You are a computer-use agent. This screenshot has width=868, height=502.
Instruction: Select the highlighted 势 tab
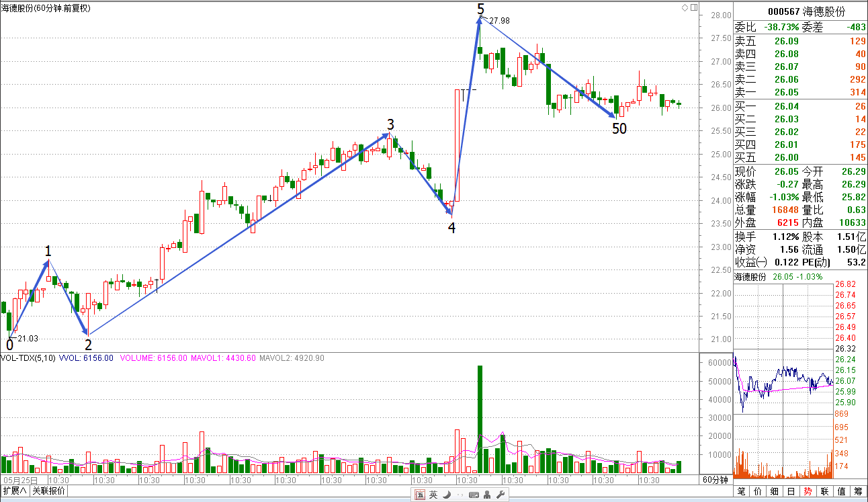pyautogui.click(x=808, y=491)
